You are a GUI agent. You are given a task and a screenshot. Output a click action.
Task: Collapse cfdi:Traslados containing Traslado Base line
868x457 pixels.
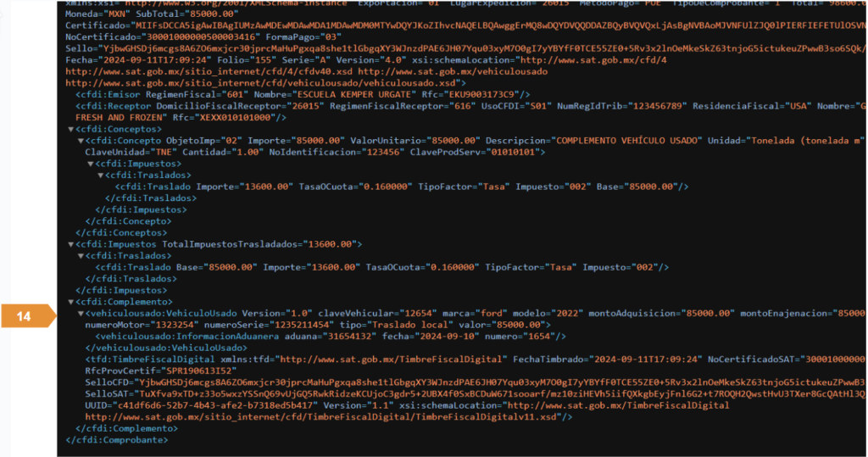[80, 255]
